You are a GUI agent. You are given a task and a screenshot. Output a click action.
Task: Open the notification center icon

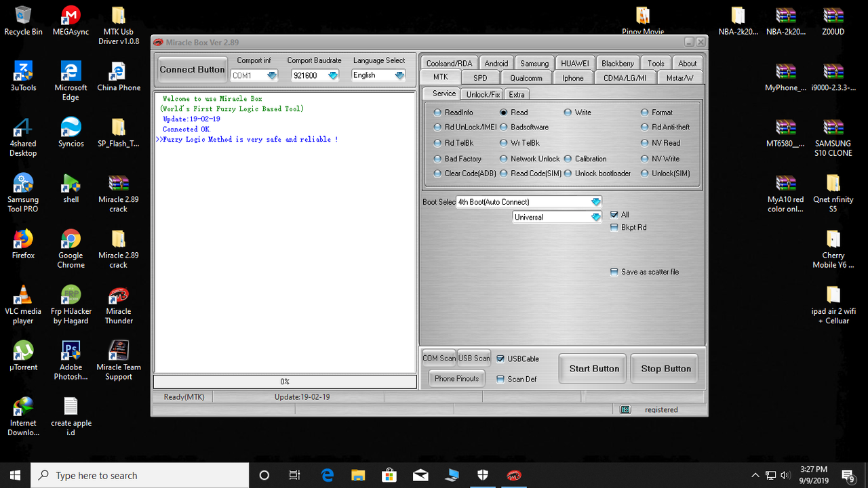[848, 475]
